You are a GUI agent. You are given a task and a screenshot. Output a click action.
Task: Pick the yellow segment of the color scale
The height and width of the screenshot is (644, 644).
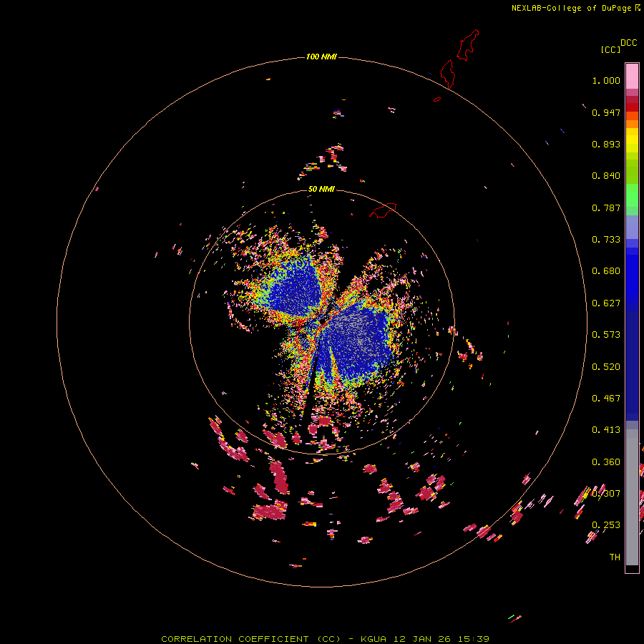(632, 140)
